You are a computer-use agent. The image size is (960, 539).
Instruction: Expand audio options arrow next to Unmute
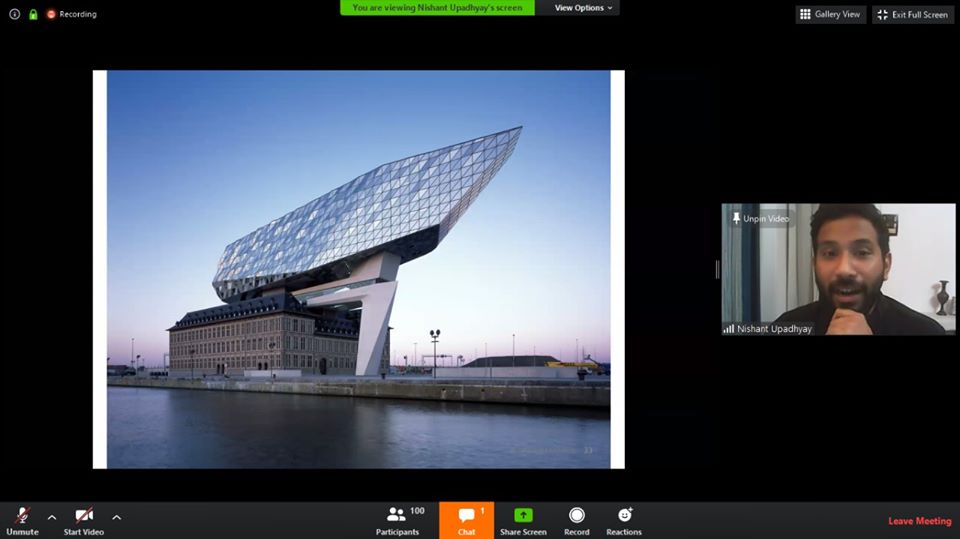52,518
